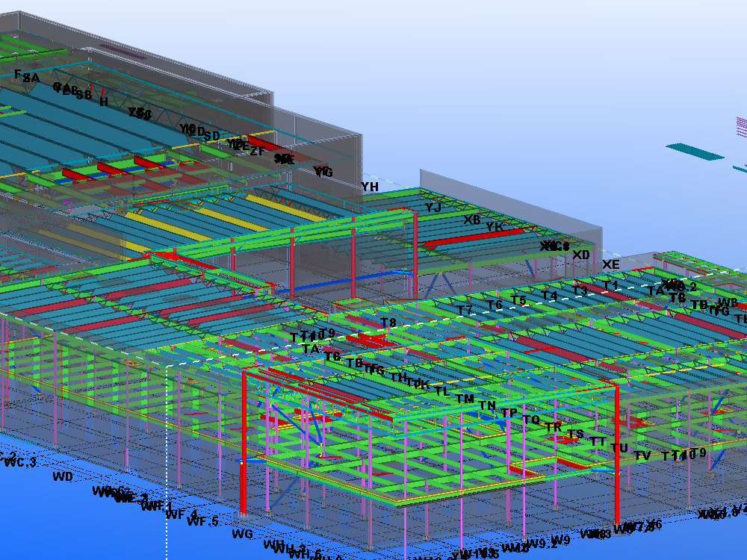The image size is (747, 560).
Task: Click the YH grid label
Action: (x=370, y=187)
